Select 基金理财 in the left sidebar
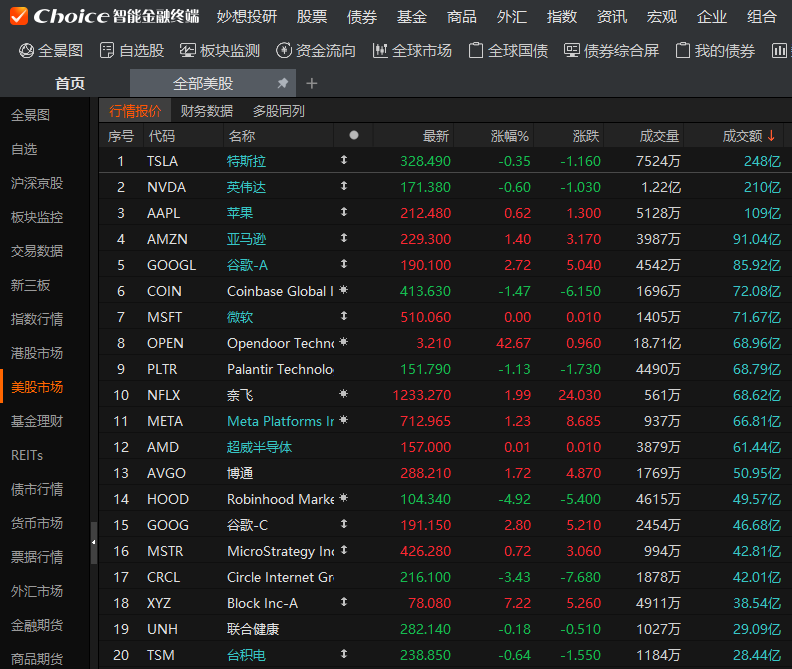 tap(37, 421)
